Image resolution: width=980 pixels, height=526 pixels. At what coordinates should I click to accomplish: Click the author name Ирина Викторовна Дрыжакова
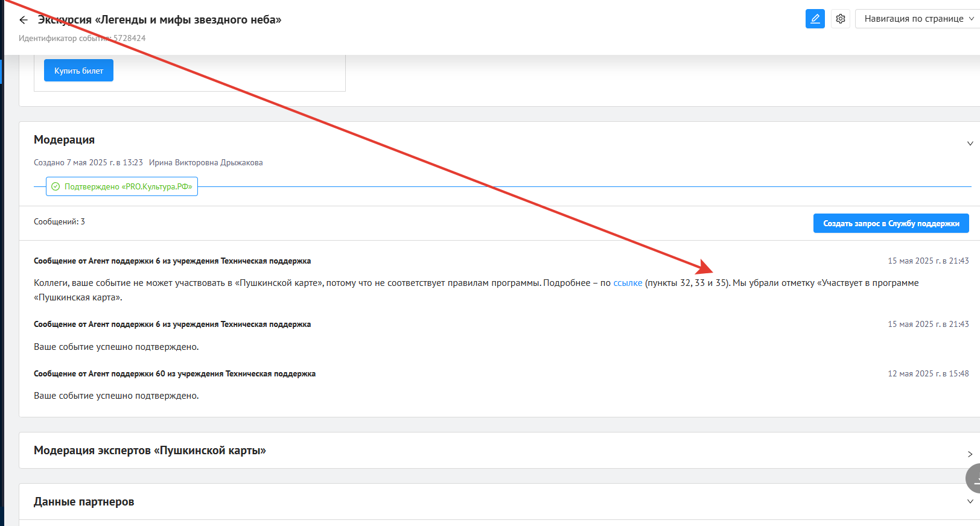pyautogui.click(x=206, y=163)
